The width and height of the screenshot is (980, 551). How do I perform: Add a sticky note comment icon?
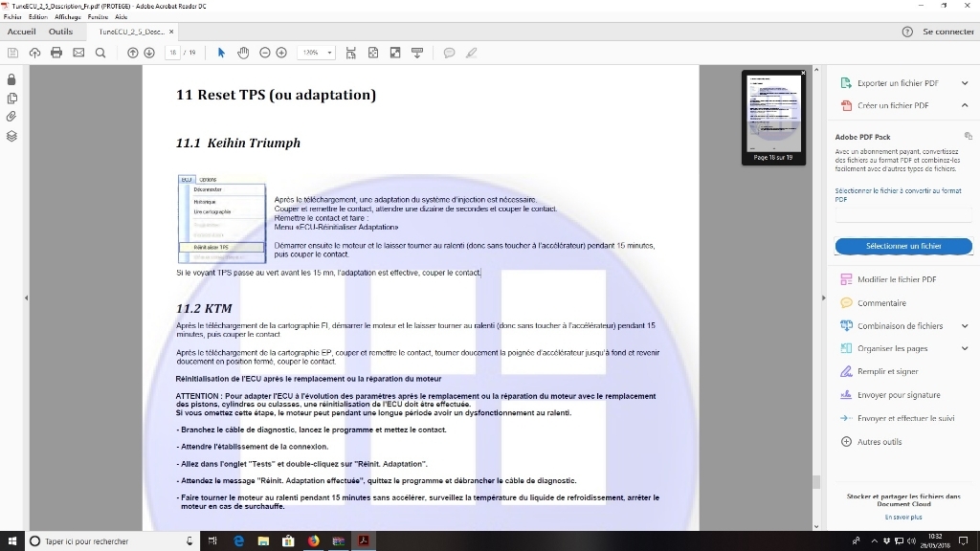(x=449, y=54)
